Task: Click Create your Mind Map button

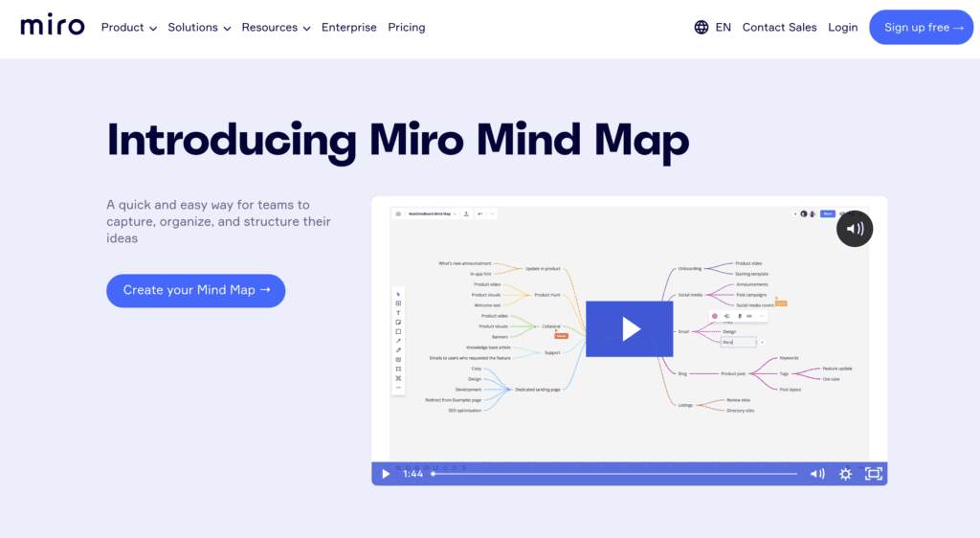Action: coord(195,291)
